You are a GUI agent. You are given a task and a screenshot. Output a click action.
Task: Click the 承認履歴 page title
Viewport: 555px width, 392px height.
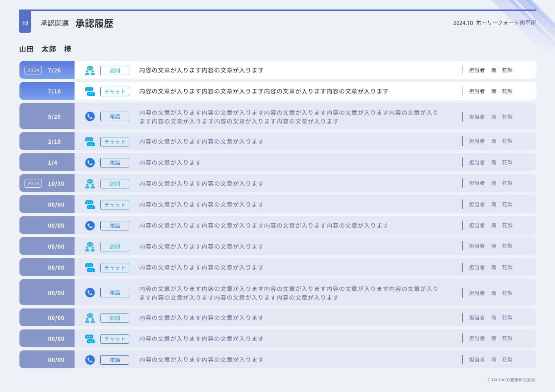(94, 24)
